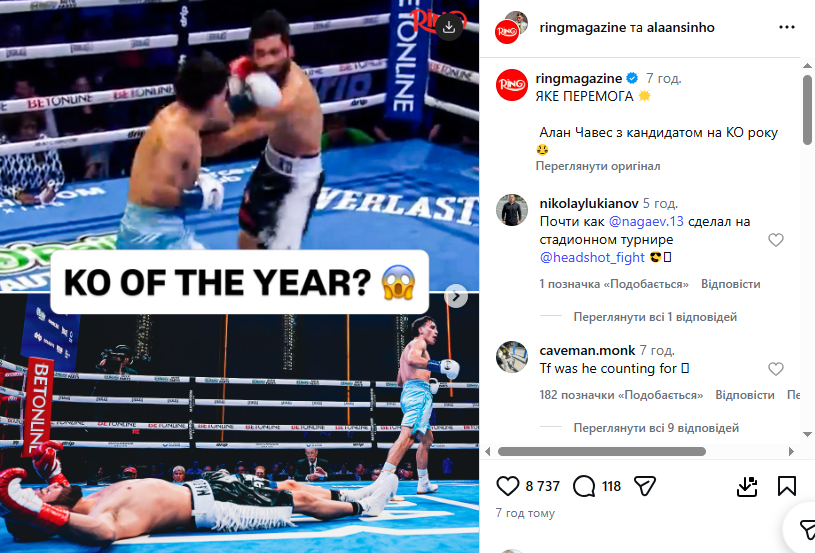Expand all 1 replies under nikolaylukianov

655,317
